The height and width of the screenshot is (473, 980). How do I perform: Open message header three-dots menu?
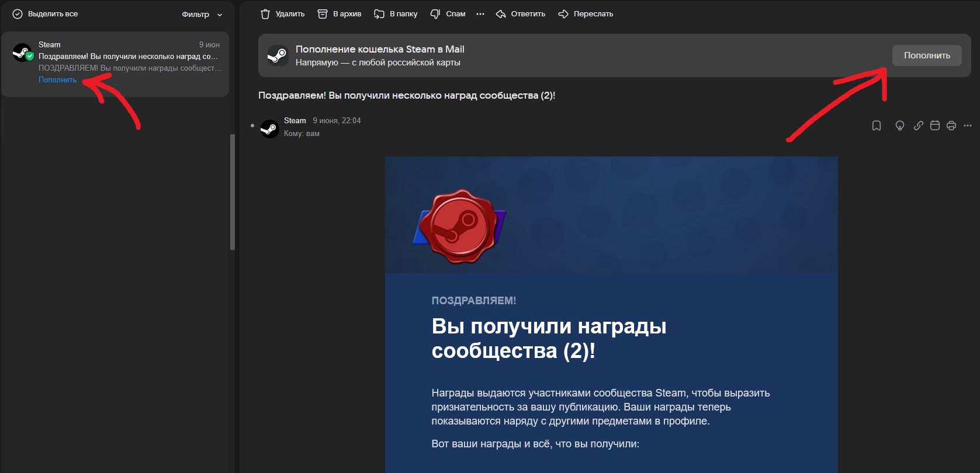pyautogui.click(x=968, y=126)
